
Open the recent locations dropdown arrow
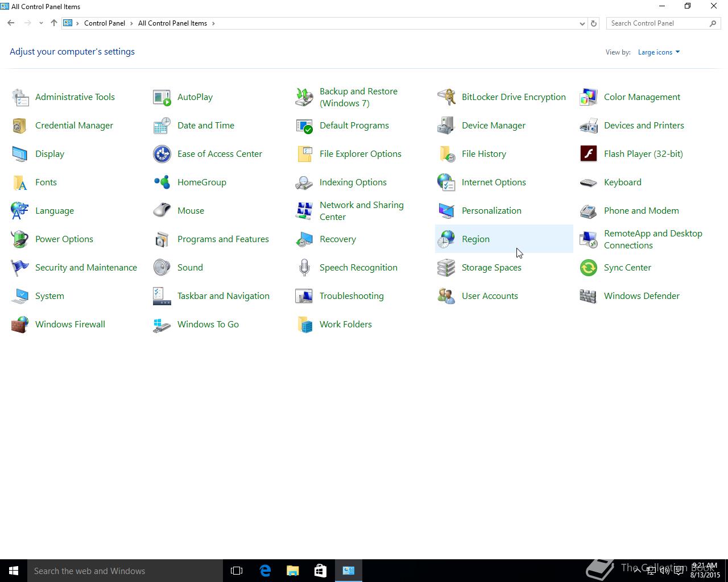click(x=41, y=23)
